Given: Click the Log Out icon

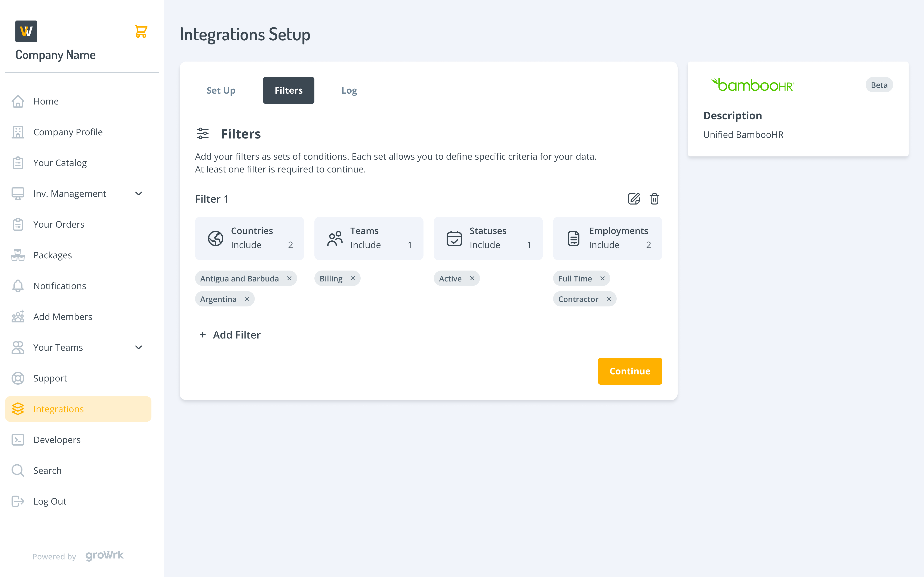Looking at the screenshot, I should [x=18, y=501].
